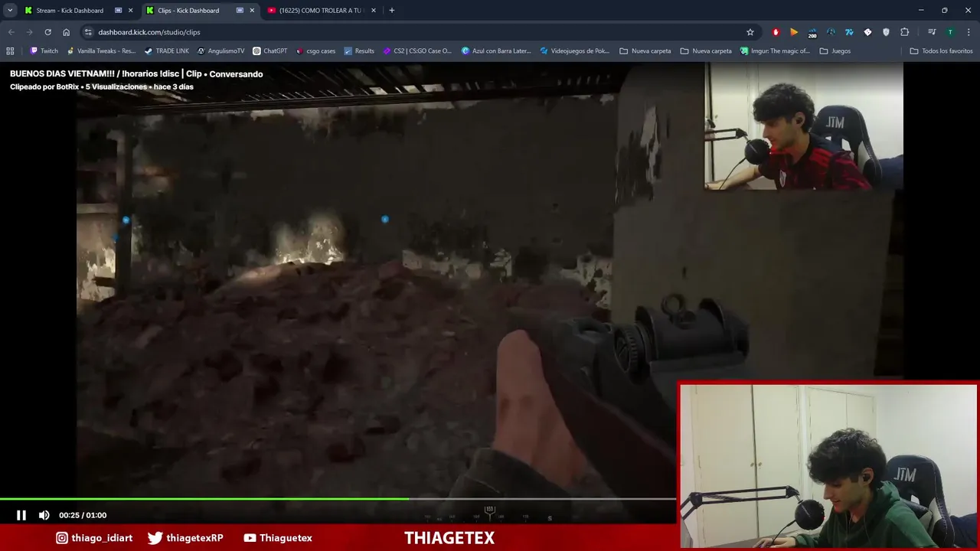Viewport: 980px width, 551px height.
Task: Expand the first Nueva carpeta bookmark folder
Action: [x=645, y=51]
